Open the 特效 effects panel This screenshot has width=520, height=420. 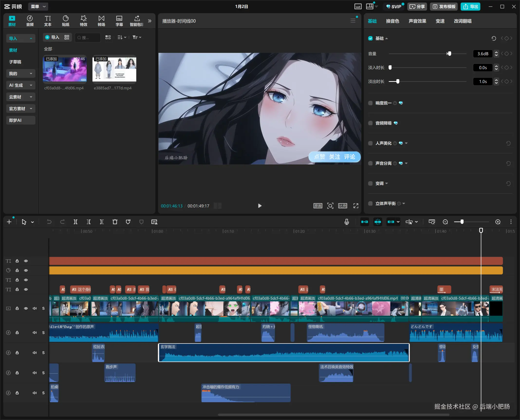(84, 21)
